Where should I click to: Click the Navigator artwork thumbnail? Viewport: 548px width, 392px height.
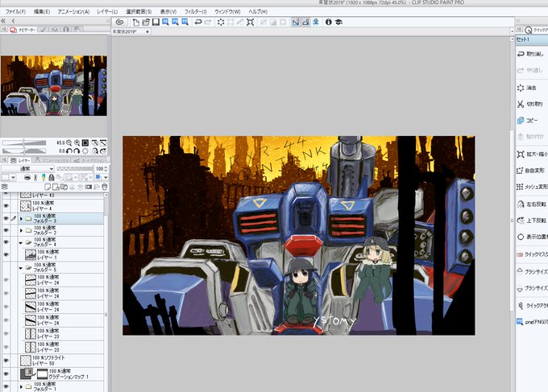tap(54, 85)
